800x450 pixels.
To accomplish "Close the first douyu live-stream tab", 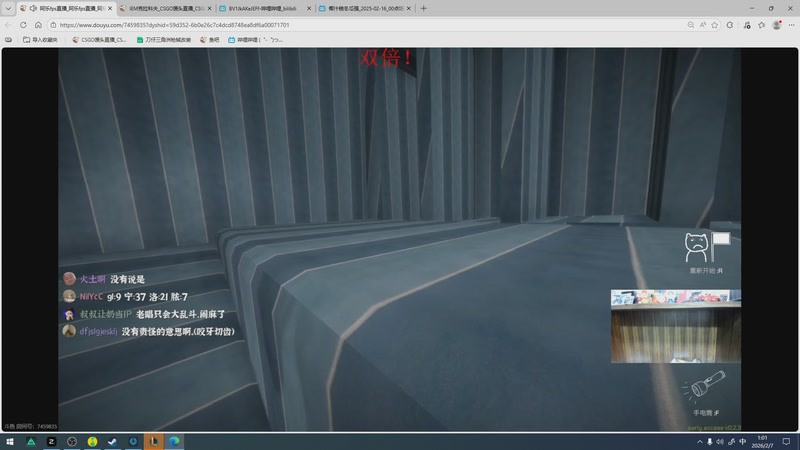I will pos(110,8).
